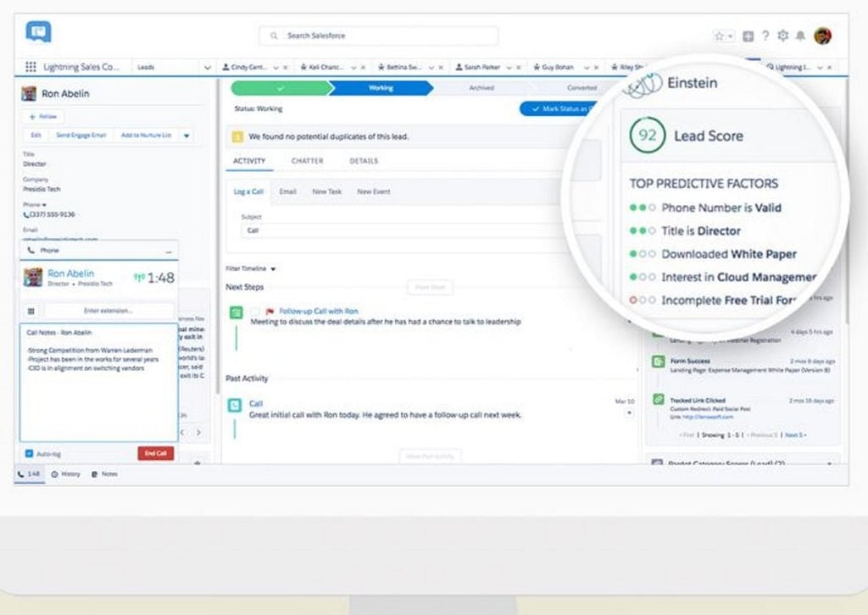Click the Follow button
The height and width of the screenshot is (615, 868).
point(43,117)
